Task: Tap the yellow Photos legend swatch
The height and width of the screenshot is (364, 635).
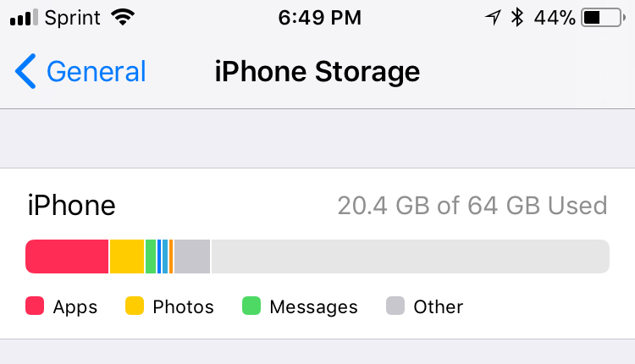Action: click(x=135, y=306)
